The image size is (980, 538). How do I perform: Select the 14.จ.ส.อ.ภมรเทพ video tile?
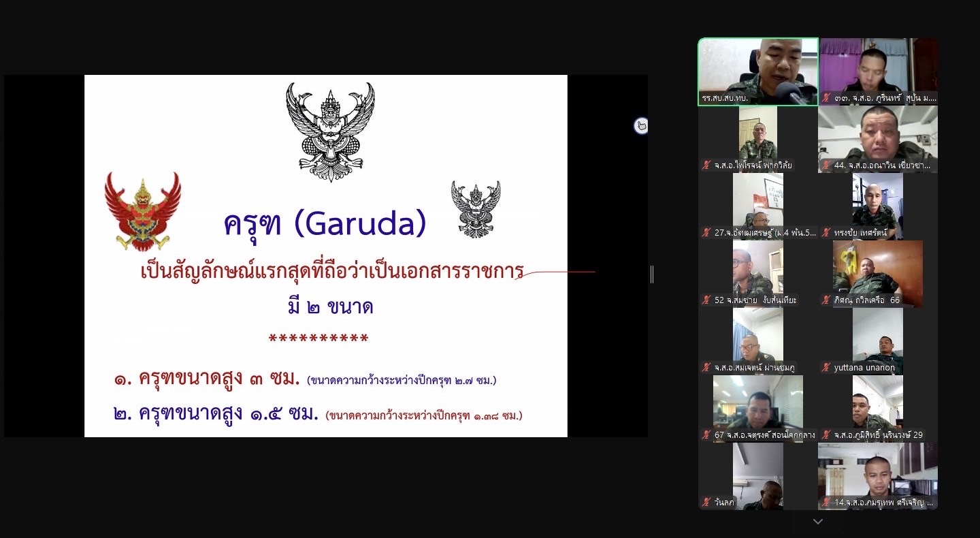878,475
